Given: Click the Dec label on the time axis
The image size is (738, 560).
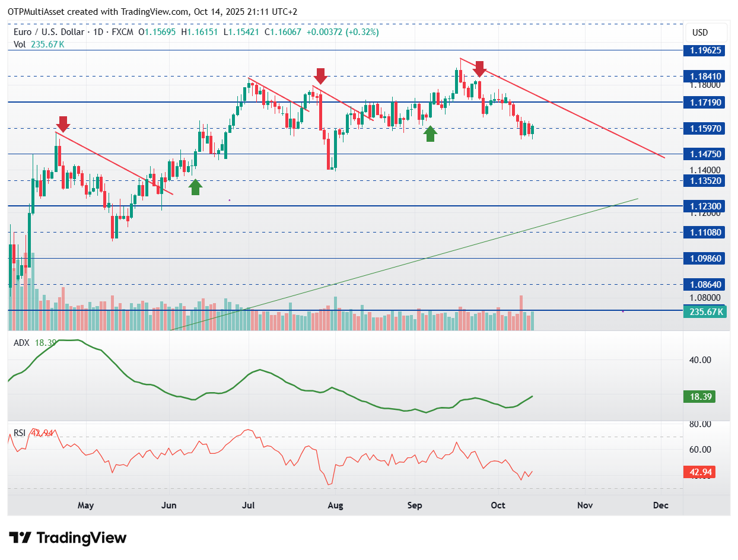Looking at the screenshot, I should [660, 505].
